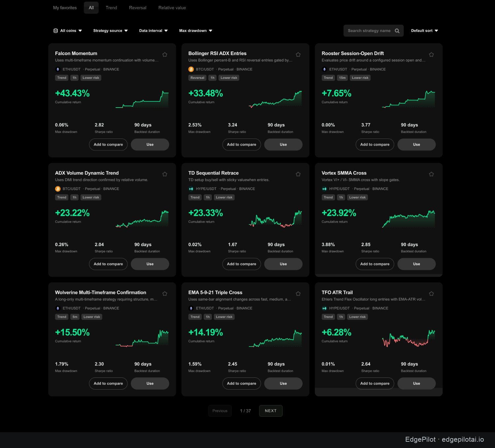Go to the NEXT page
Screen dimensions: 495x448
[271, 411]
